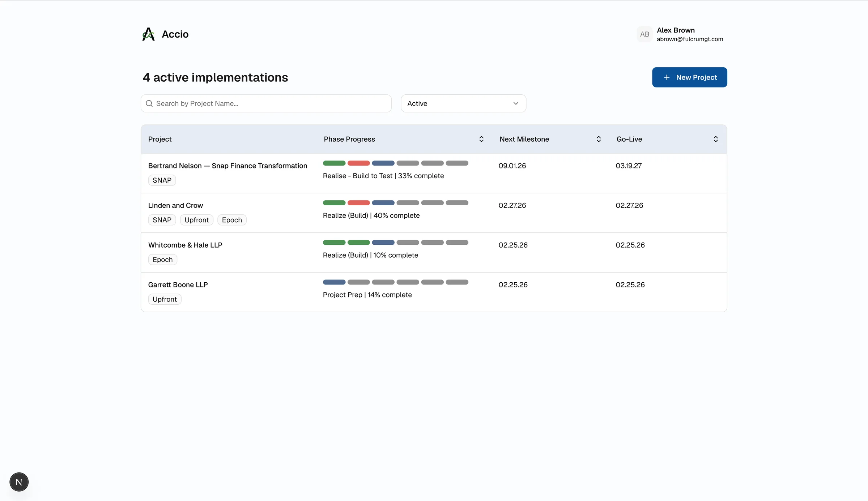
Task: Click the search magnifier icon
Action: [149, 104]
